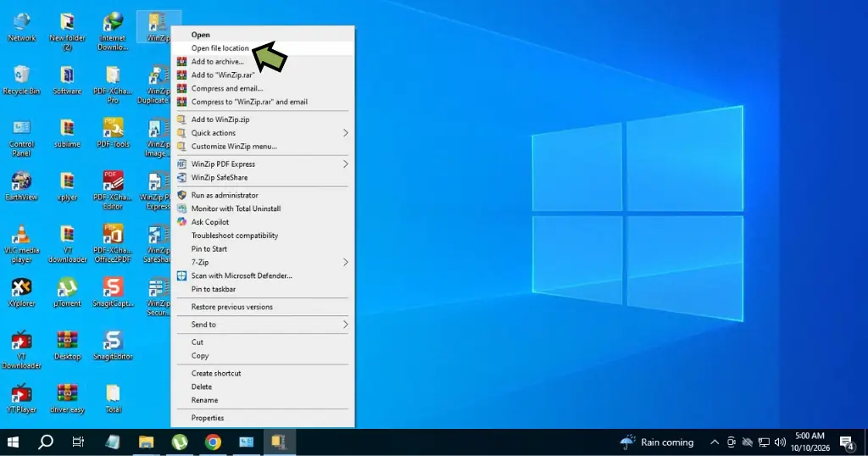Select the Software archive icon

click(x=67, y=81)
